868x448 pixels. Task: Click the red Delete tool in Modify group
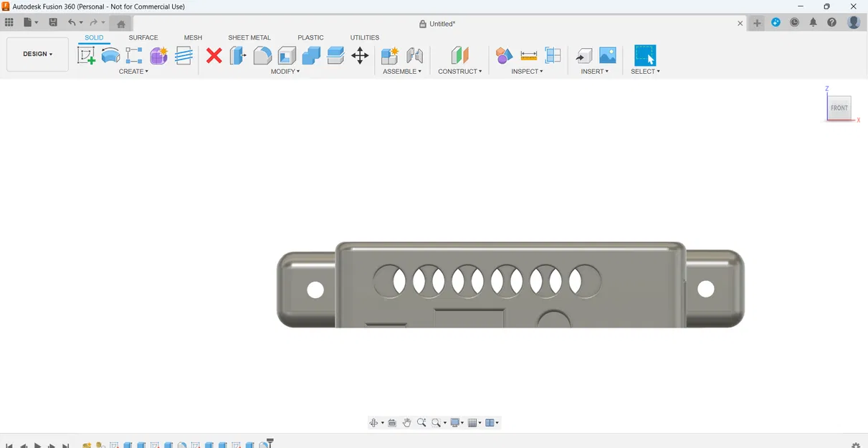coord(214,55)
